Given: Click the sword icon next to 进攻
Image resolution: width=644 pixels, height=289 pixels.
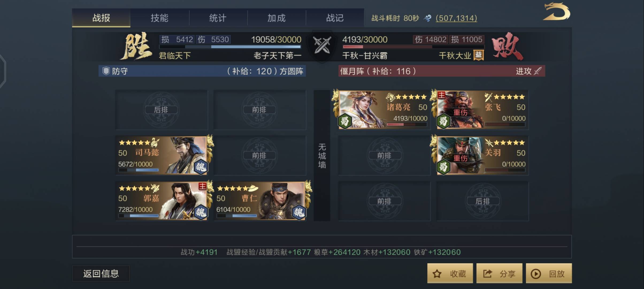Looking at the screenshot, I should click(538, 71).
